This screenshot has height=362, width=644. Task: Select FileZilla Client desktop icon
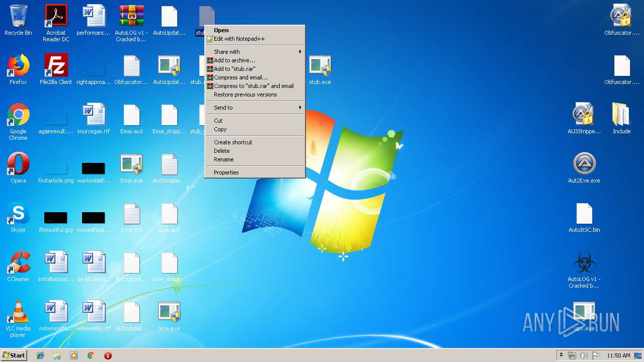pyautogui.click(x=56, y=69)
